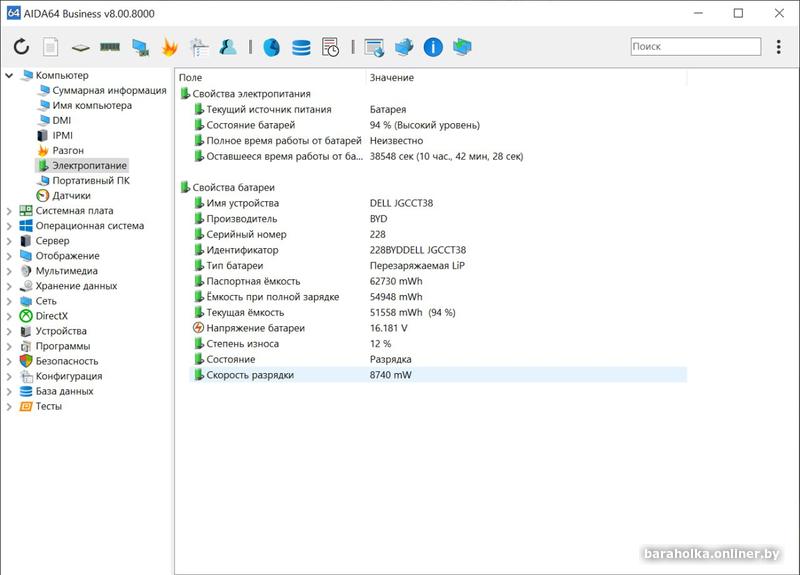Select Тесты in the tree

(48, 406)
